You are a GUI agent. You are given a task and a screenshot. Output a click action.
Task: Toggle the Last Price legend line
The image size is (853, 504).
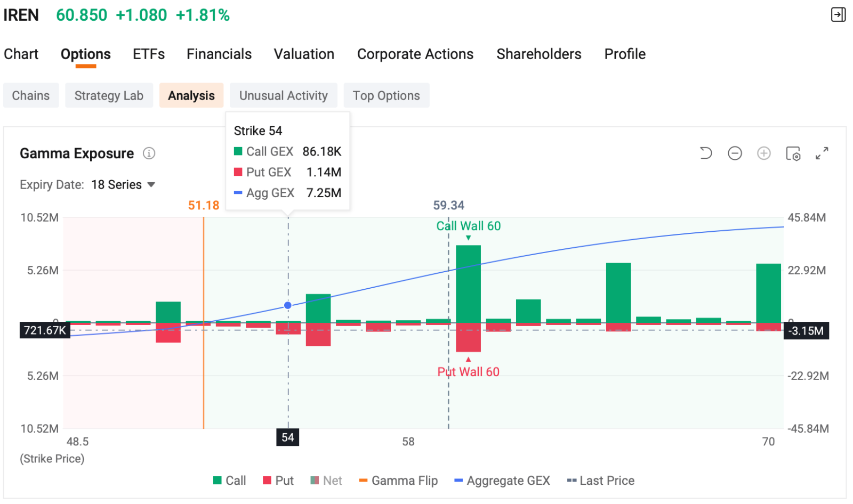point(601,481)
